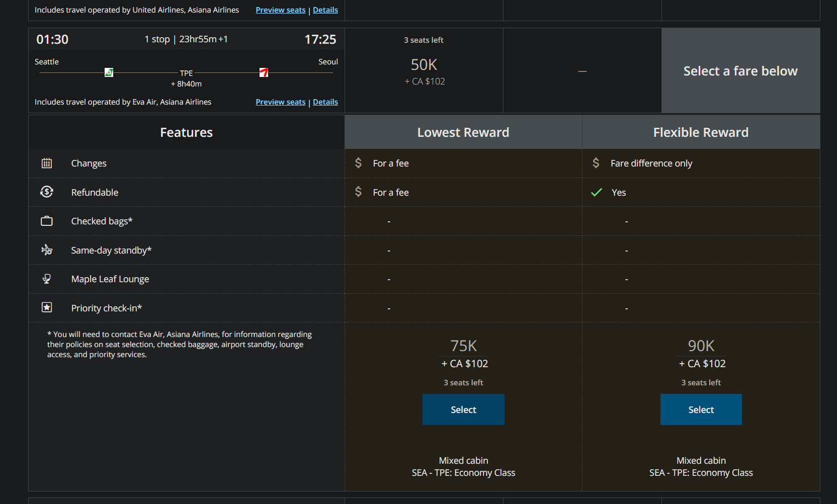
Task: Open Preview seats for Eva Air flight
Action: coord(281,102)
